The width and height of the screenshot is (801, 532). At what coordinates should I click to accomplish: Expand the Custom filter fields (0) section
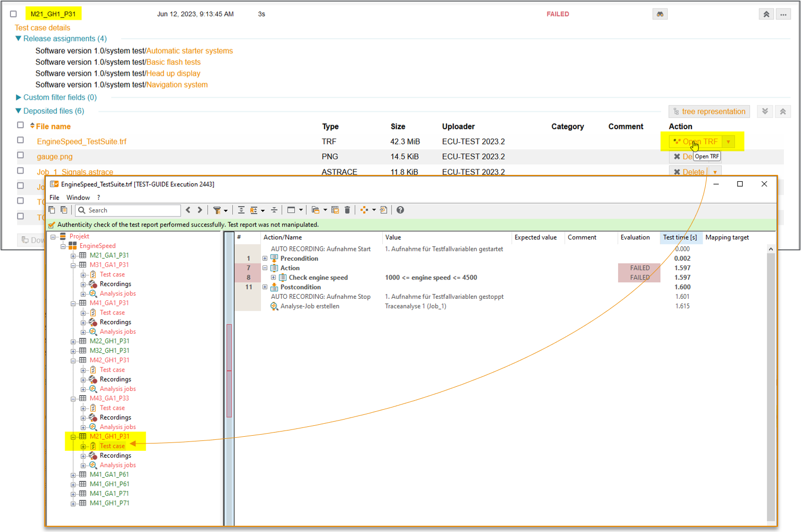coord(19,97)
